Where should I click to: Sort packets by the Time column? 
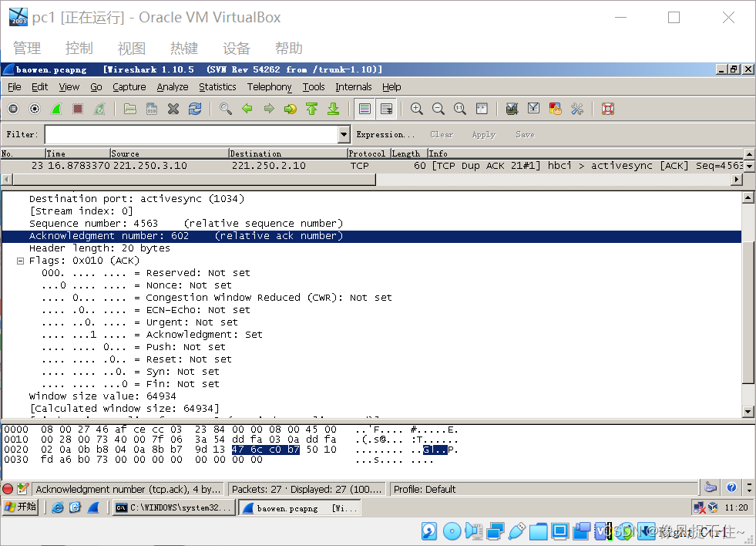pyautogui.click(x=78, y=153)
